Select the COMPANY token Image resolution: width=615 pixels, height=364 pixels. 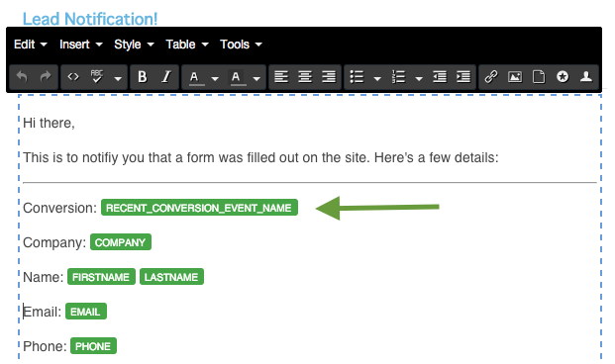(x=121, y=242)
